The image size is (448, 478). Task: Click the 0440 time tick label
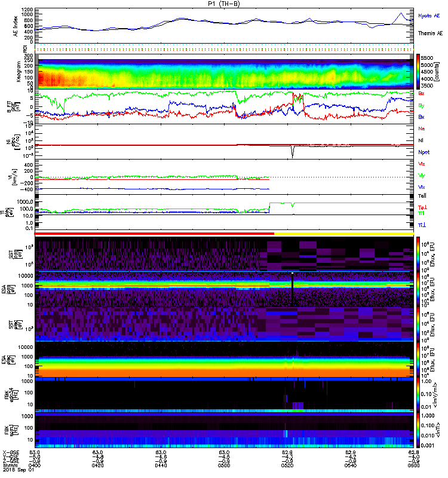(x=161, y=465)
